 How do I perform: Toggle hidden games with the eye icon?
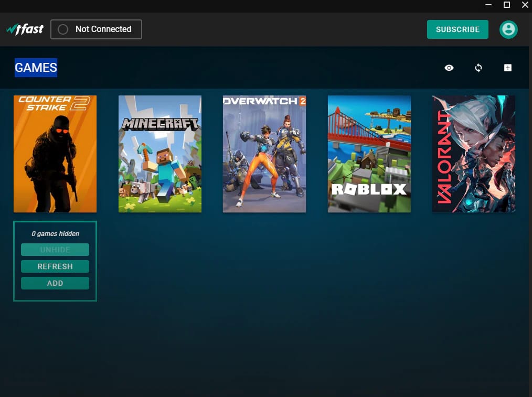(449, 68)
